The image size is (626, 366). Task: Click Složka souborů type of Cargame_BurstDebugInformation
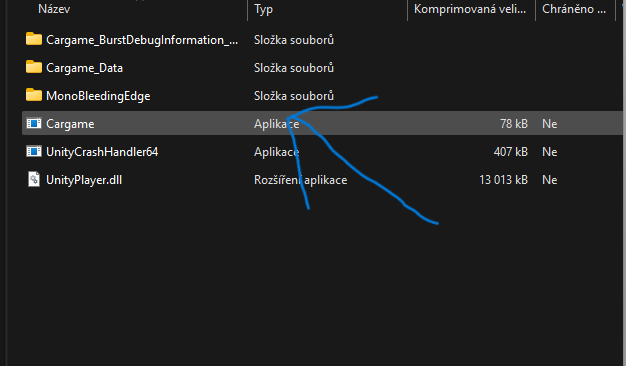(294, 40)
